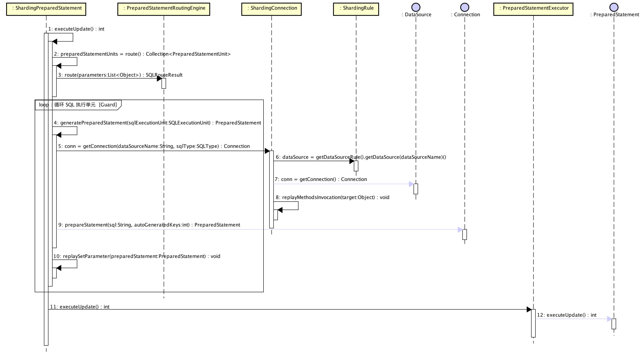644x359 pixels.
Task: Click the PreparedStatement circle icon
Action: [x=614, y=7]
